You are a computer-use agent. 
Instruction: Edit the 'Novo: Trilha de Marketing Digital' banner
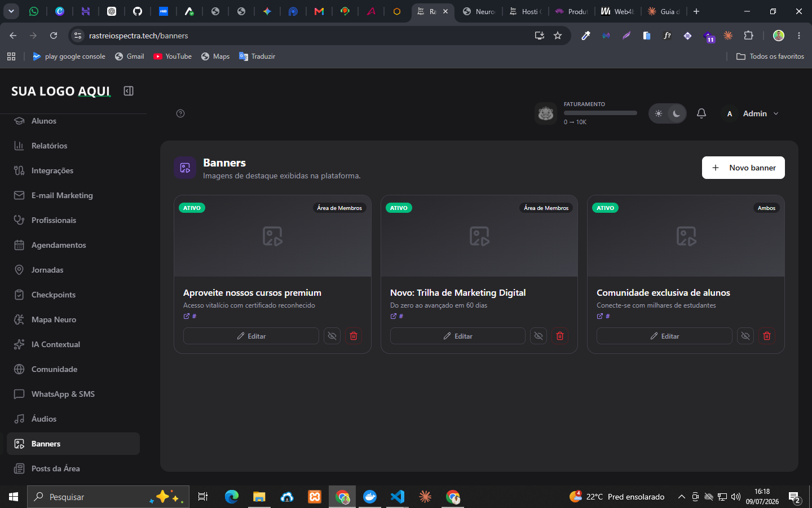458,336
